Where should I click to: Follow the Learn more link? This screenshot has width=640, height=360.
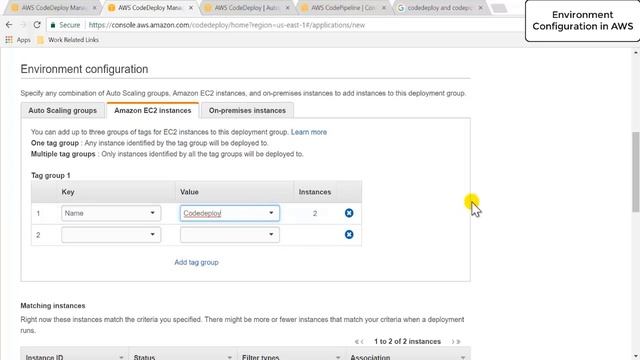pyautogui.click(x=309, y=132)
